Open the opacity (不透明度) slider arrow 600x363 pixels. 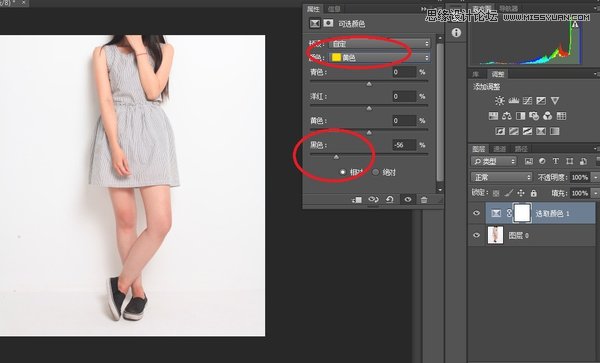pos(595,177)
